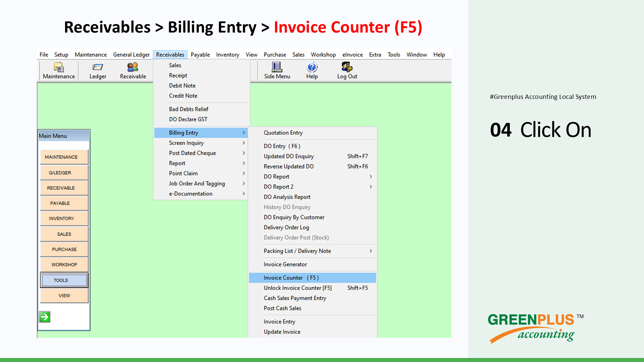Choose Debit Note menu entry
This screenshot has height=362, width=644.
point(201,85)
